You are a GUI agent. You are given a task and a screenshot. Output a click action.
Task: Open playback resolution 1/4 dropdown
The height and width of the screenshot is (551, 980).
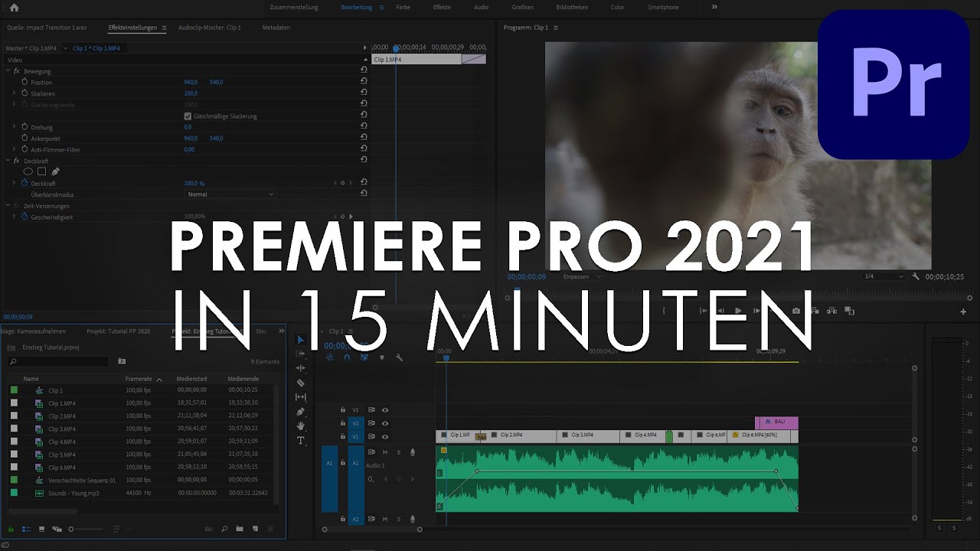click(x=883, y=276)
